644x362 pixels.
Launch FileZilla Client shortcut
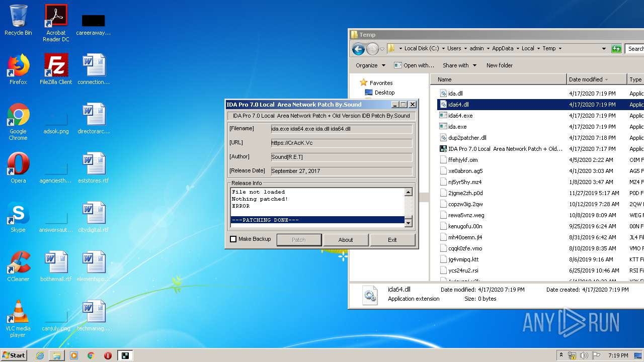pyautogui.click(x=56, y=69)
